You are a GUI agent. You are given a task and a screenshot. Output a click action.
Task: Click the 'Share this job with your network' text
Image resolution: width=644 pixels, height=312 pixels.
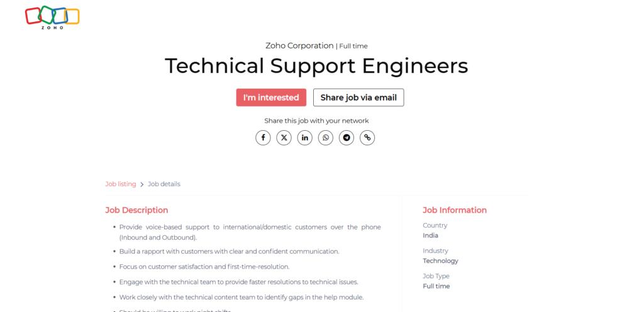click(x=316, y=121)
